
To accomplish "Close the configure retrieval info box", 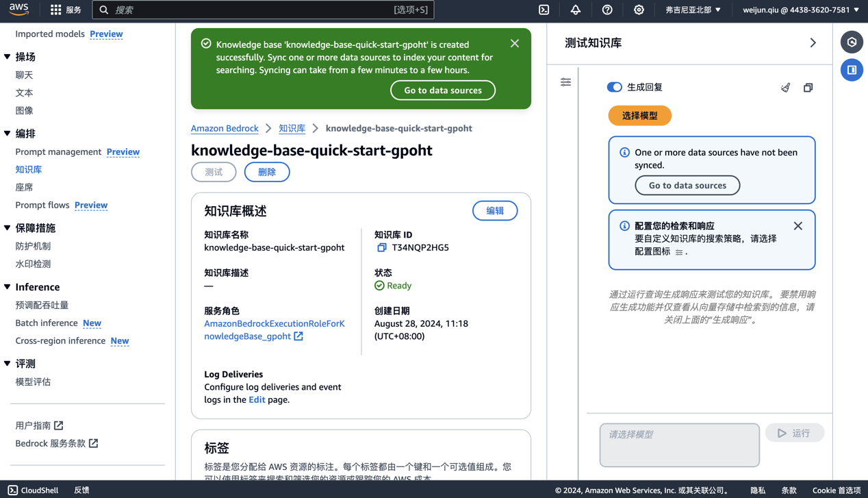I will pyautogui.click(x=798, y=226).
